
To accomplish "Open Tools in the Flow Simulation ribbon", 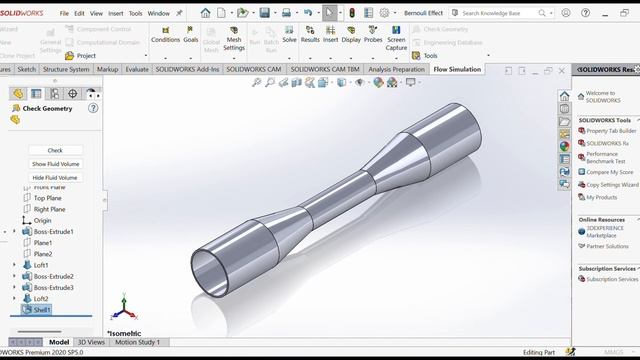I will click(x=425, y=56).
